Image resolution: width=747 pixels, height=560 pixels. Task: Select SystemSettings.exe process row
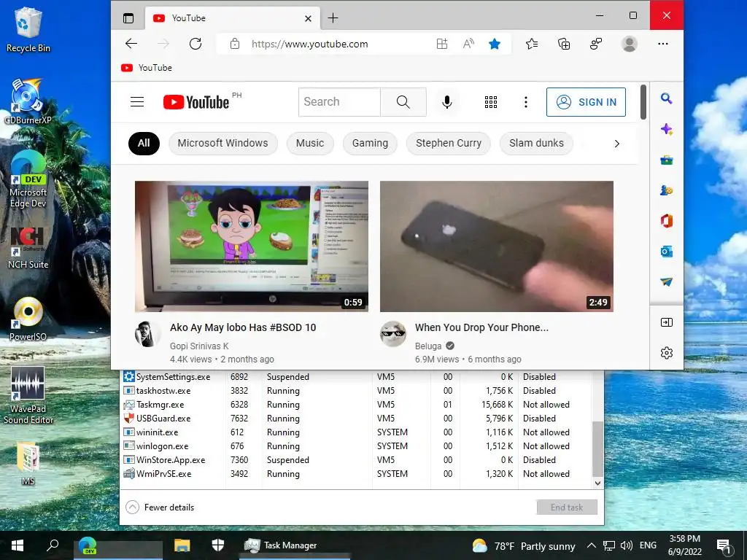tap(356, 377)
